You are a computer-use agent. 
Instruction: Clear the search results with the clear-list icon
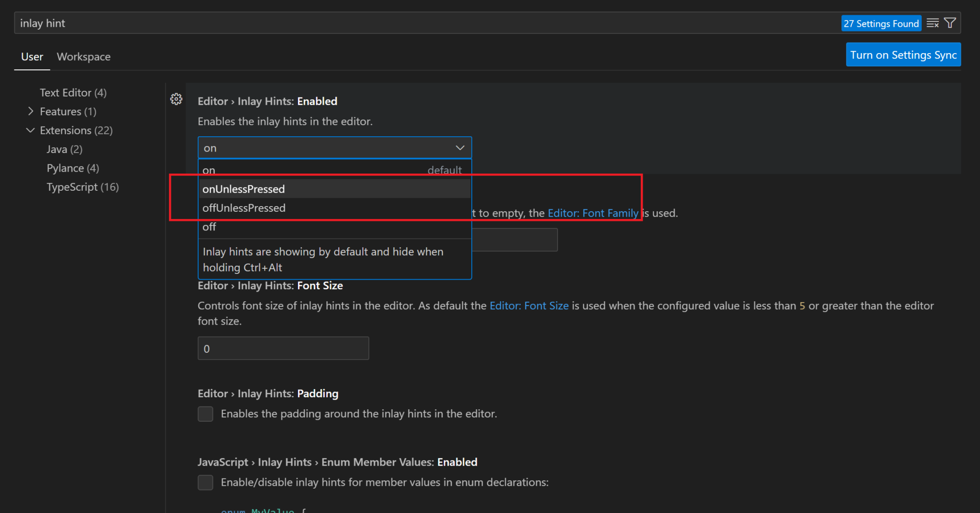click(933, 22)
